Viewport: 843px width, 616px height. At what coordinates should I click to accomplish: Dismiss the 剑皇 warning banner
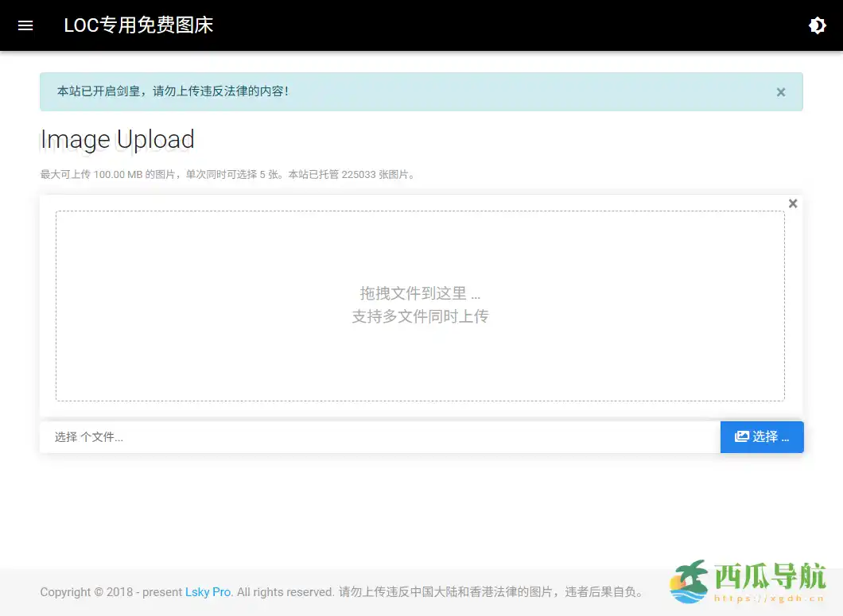(x=780, y=91)
